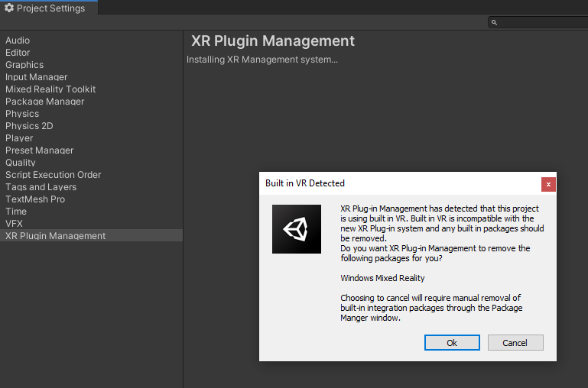The width and height of the screenshot is (588, 388).
Task: Open the Time settings
Action: (91, 212)
